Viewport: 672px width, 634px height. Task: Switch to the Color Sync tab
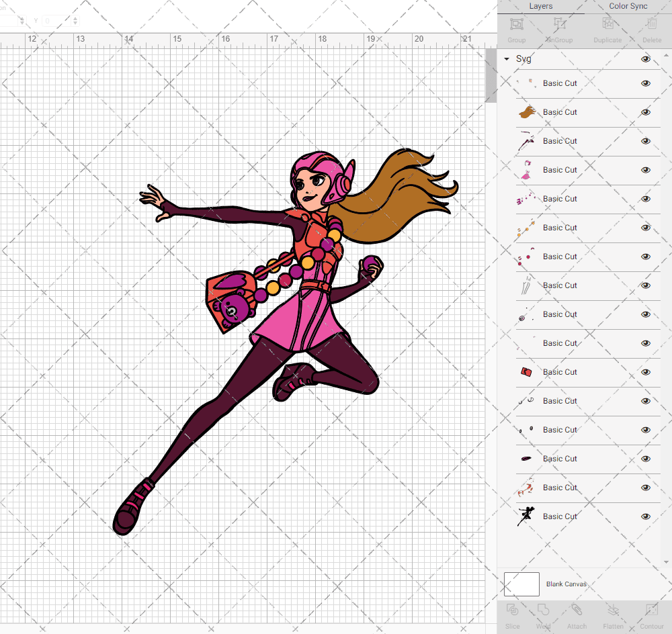click(628, 7)
